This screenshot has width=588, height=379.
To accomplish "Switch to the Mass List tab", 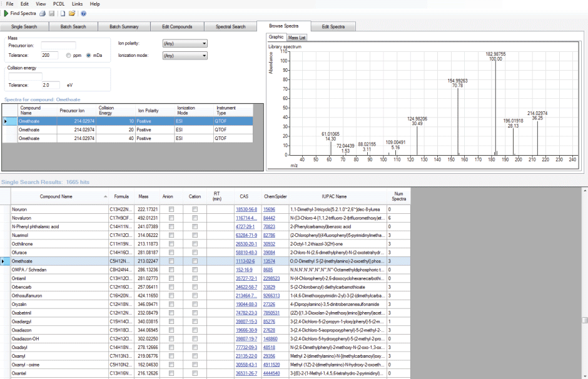I will click(297, 38).
